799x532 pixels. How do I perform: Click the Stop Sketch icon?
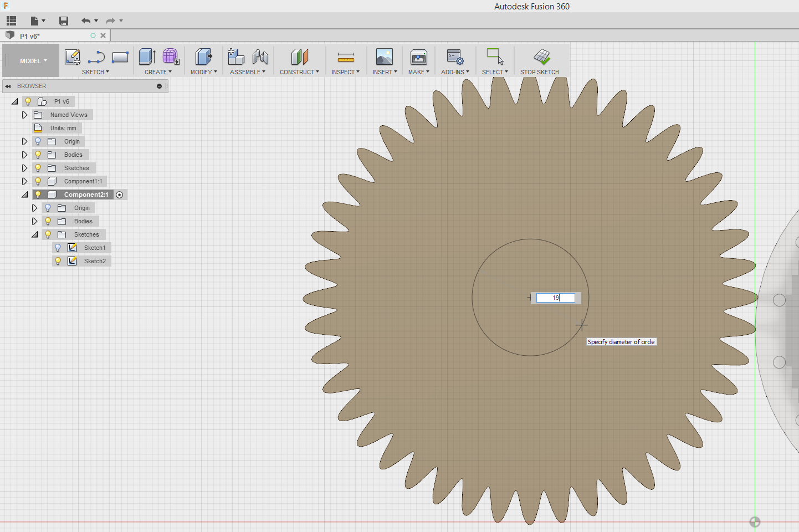point(542,57)
